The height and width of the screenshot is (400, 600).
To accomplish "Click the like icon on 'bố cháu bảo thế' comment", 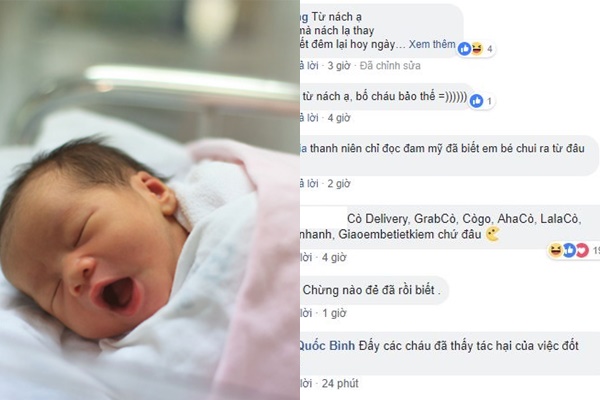I will [476, 101].
